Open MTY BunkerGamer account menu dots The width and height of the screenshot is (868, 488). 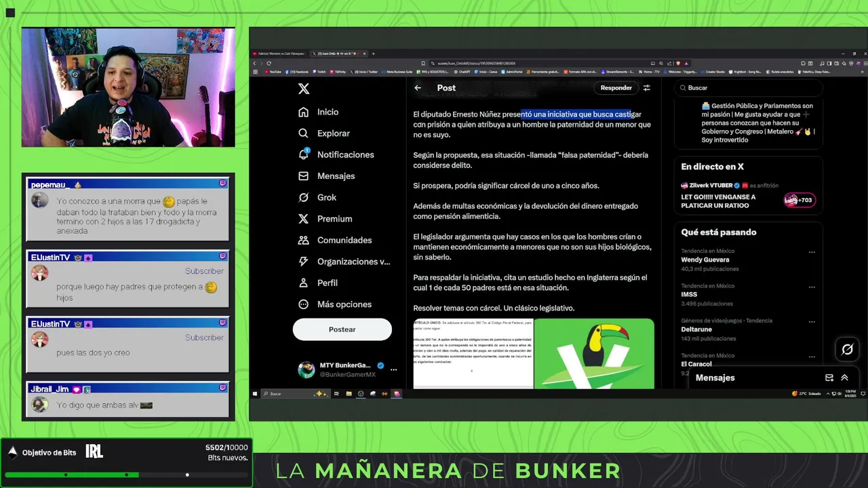pyautogui.click(x=393, y=369)
